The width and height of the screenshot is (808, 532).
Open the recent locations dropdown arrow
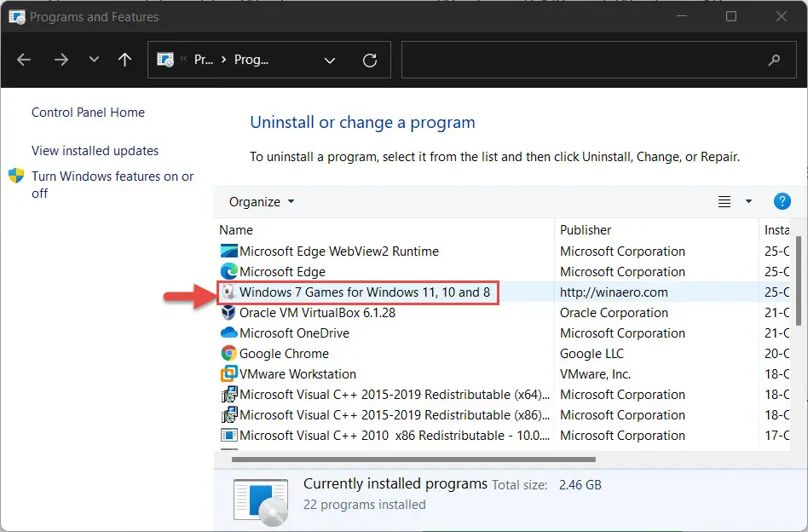pyautogui.click(x=94, y=60)
